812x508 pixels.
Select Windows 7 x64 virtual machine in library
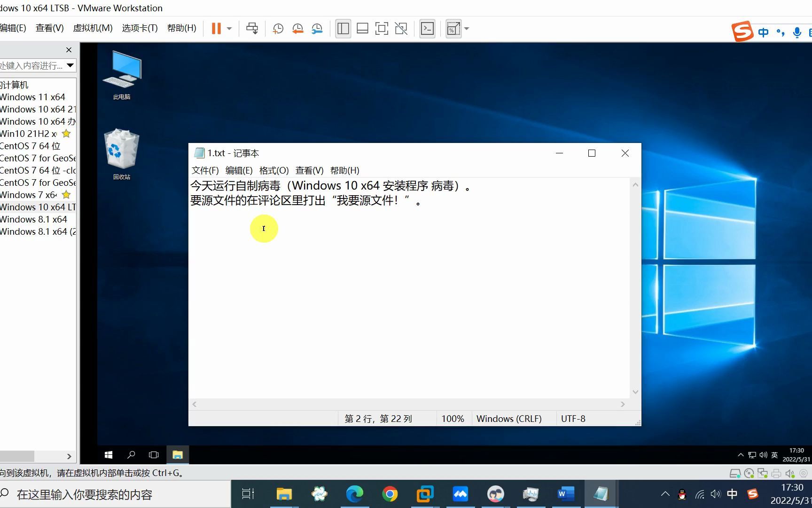point(28,195)
